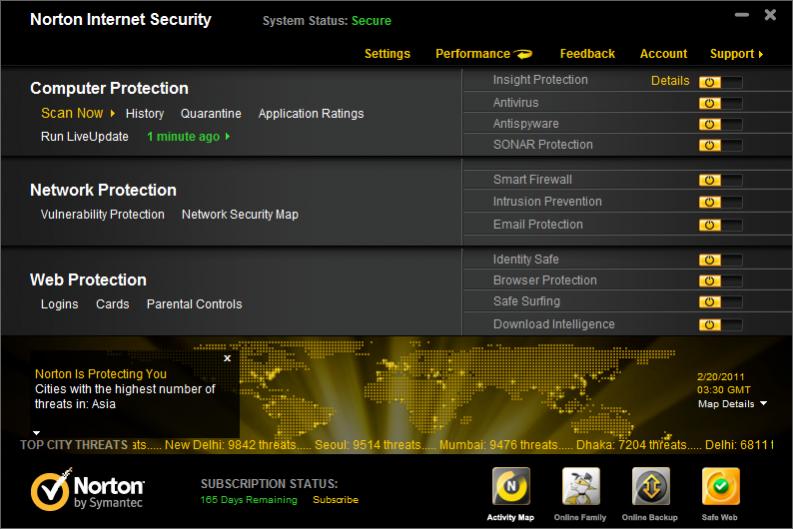Click the 1 minute ago update time

(x=184, y=137)
